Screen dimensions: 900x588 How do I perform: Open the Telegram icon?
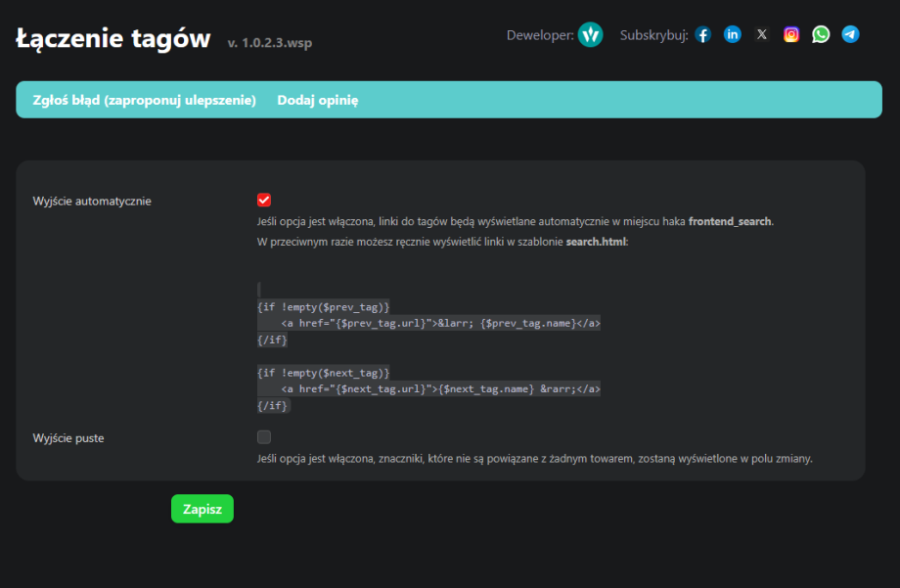851,35
